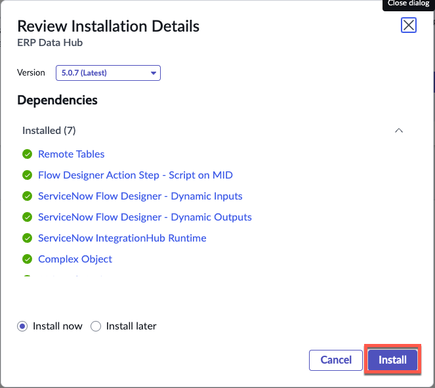Click the Install button
The height and width of the screenshot is (388, 435).
click(x=393, y=360)
